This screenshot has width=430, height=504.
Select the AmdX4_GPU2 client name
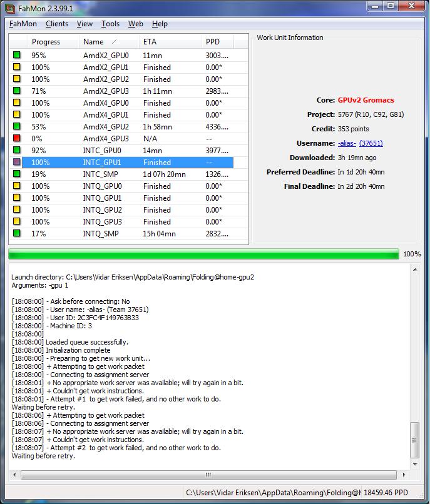106,127
